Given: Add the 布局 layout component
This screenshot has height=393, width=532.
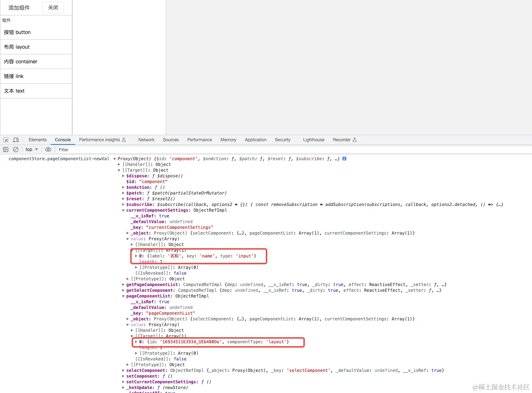Looking at the screenshot, I should 36,47.
